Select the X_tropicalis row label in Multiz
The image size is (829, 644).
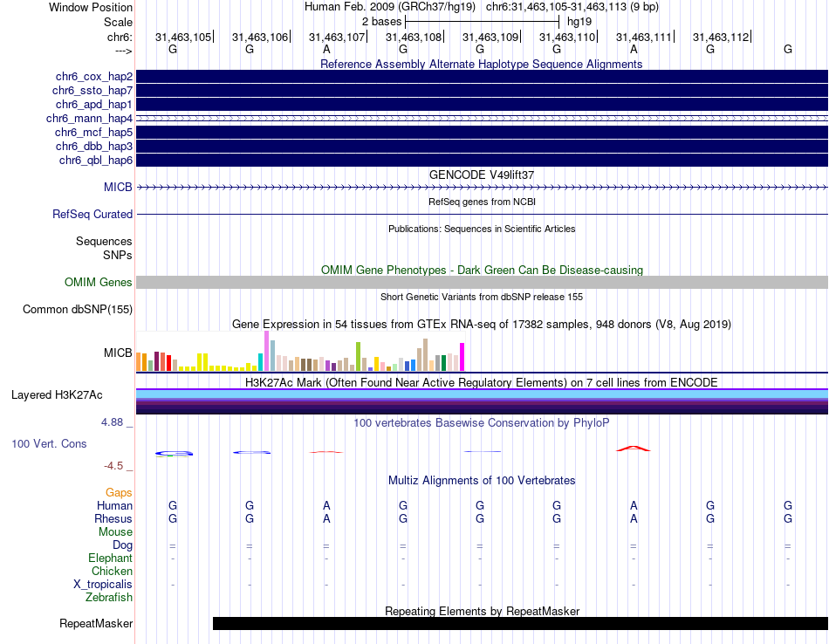(103, 585)
